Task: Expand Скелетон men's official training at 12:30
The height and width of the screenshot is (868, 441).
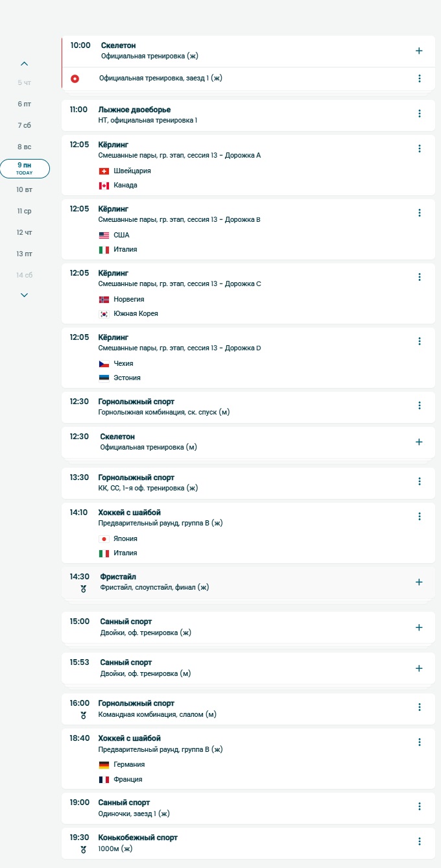Action: click(419, 442)
